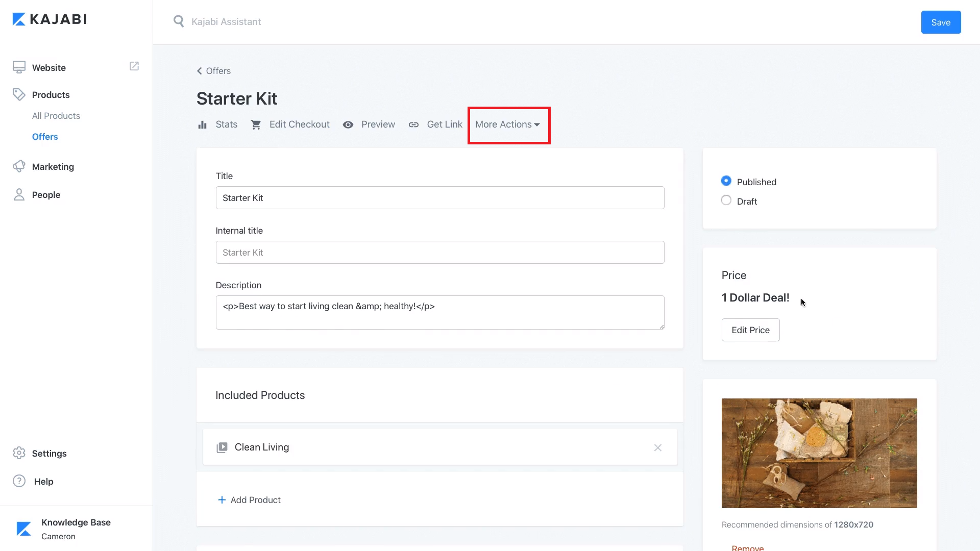Viewport: 980px width, 551px height.
Task: Click the Clean Living product icon
Action: (x=222, y=447)
